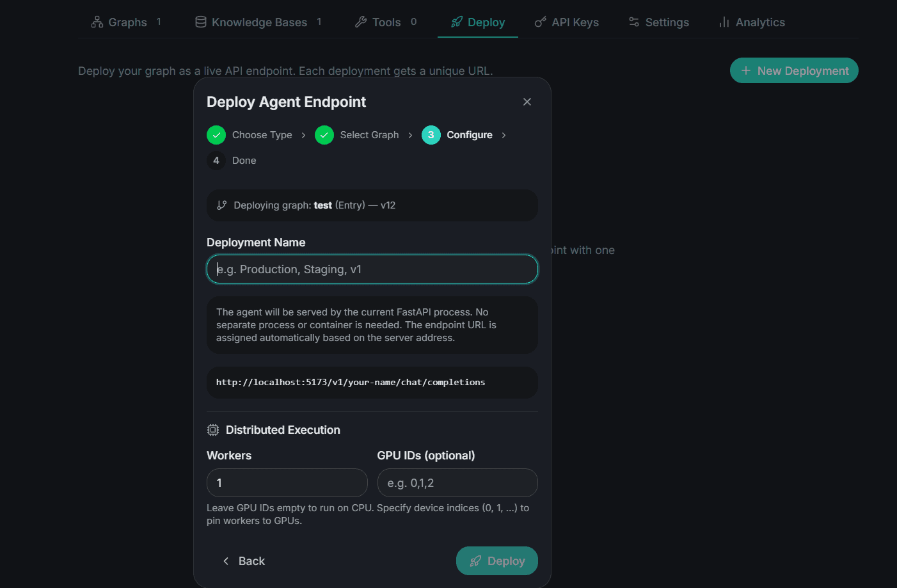Click the chevron after Choose Type step

303,135
